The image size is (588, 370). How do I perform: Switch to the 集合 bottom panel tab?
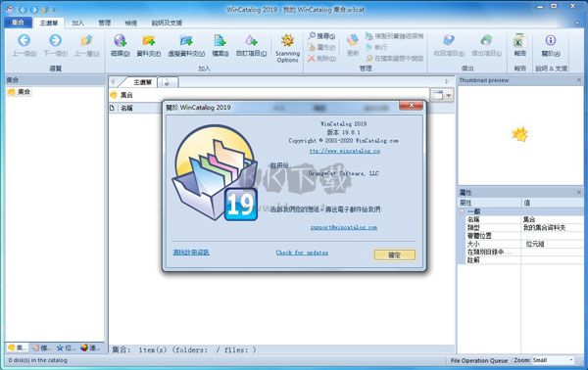[17, 347]
